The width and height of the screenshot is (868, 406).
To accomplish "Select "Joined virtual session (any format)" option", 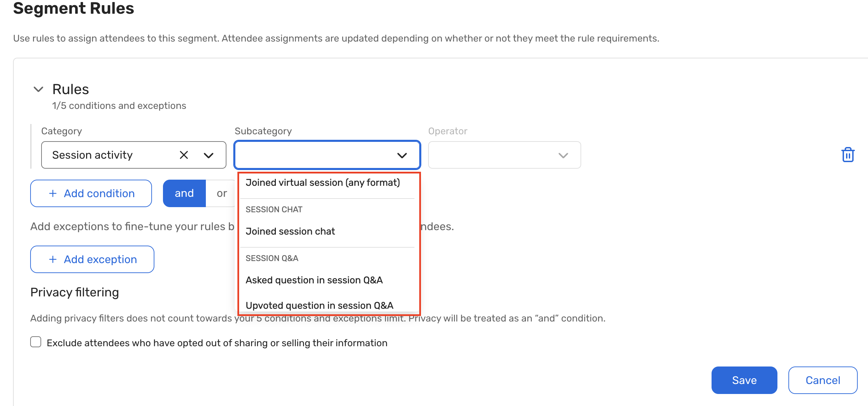I will (322, 183).
